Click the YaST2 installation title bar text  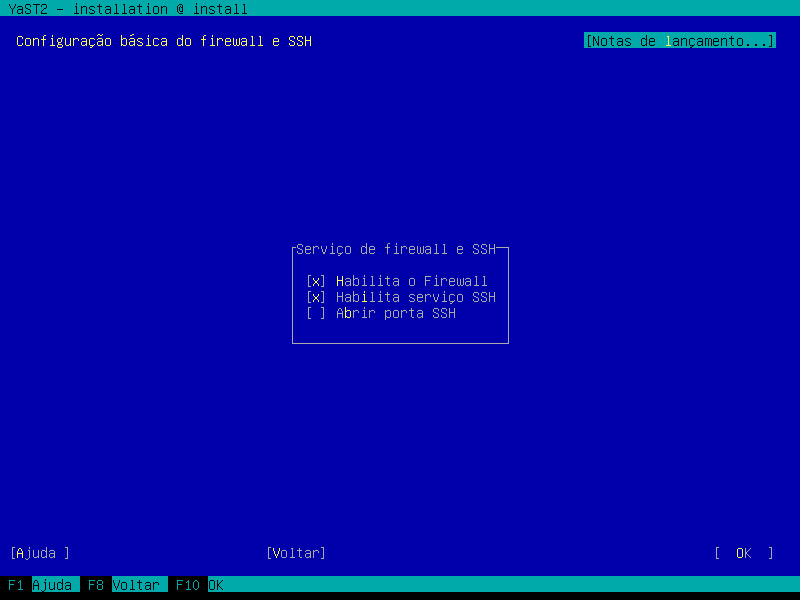pos(128,9)
